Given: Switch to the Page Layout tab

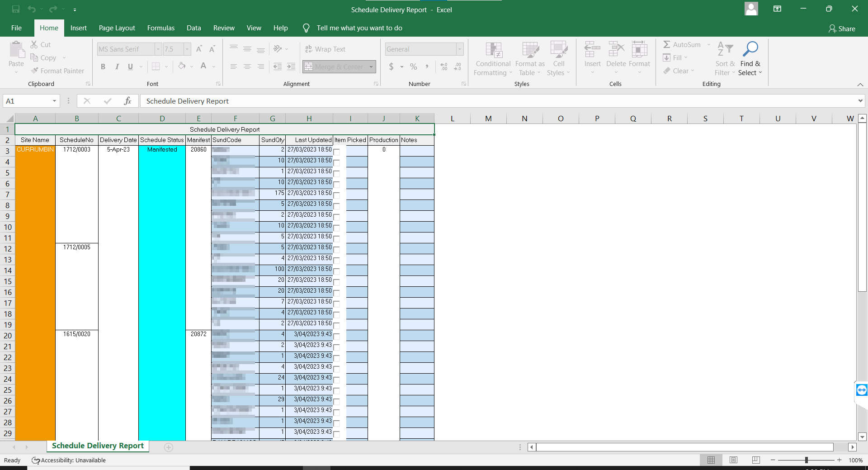Looking at the screenshot, I should click(117, 28).
